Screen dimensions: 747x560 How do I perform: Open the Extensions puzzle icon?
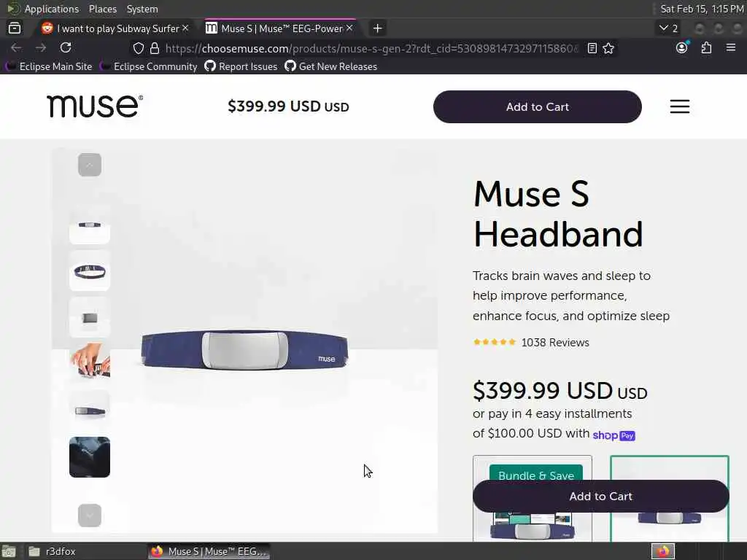pos(706,47)
